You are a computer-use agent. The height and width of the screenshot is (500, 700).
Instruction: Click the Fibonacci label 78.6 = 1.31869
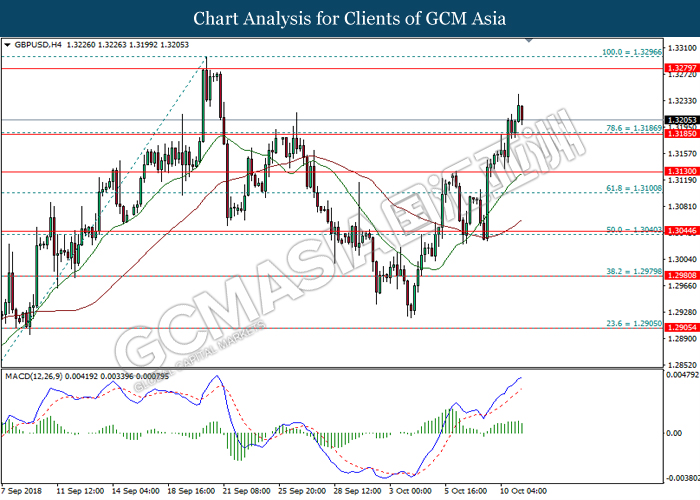(x=634, y=129)
